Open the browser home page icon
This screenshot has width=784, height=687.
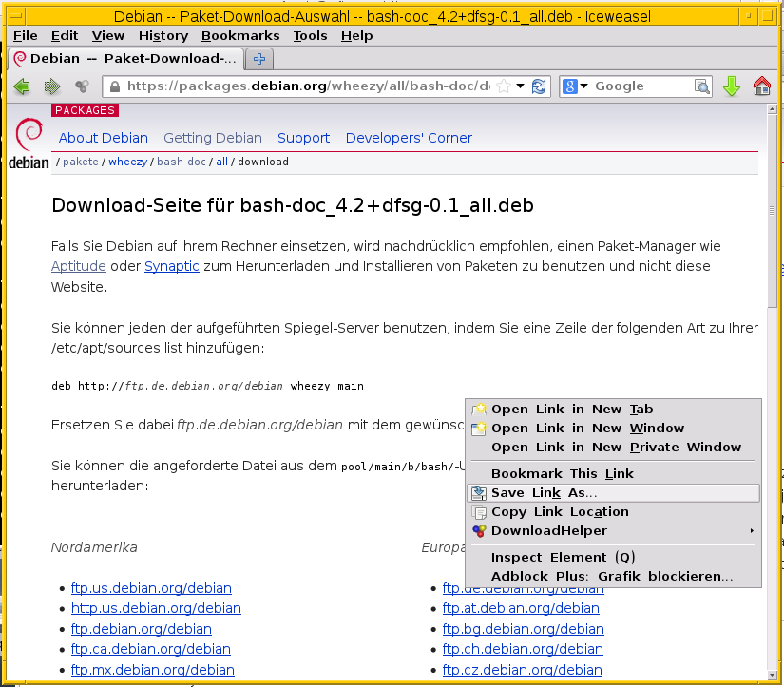761,86
